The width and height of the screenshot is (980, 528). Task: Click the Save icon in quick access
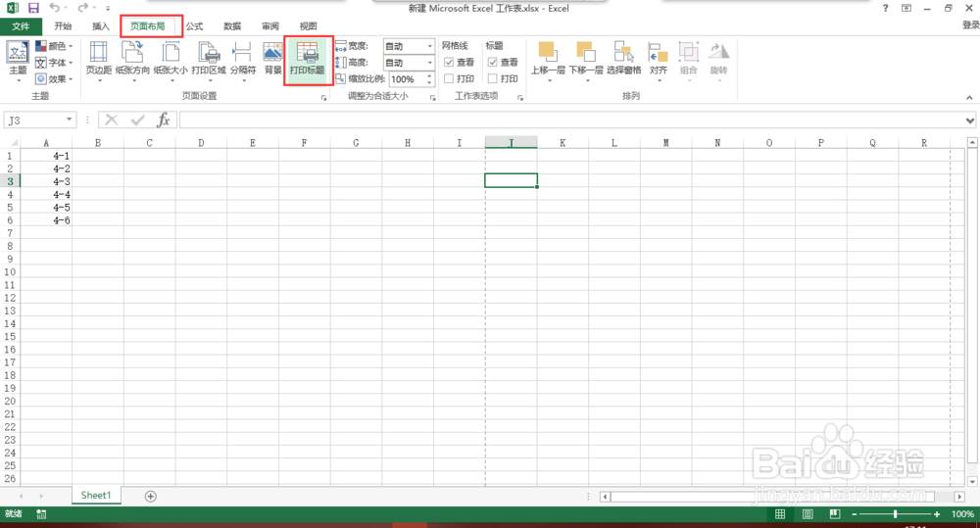pos(33,8)
